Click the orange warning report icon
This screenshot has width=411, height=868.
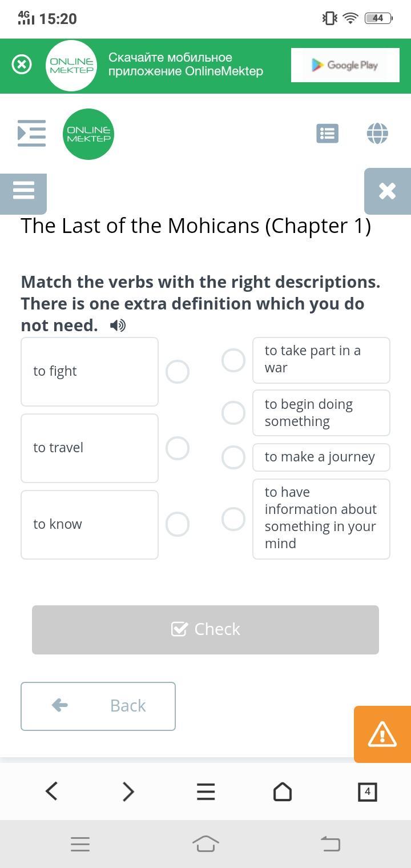click(382, 734)
